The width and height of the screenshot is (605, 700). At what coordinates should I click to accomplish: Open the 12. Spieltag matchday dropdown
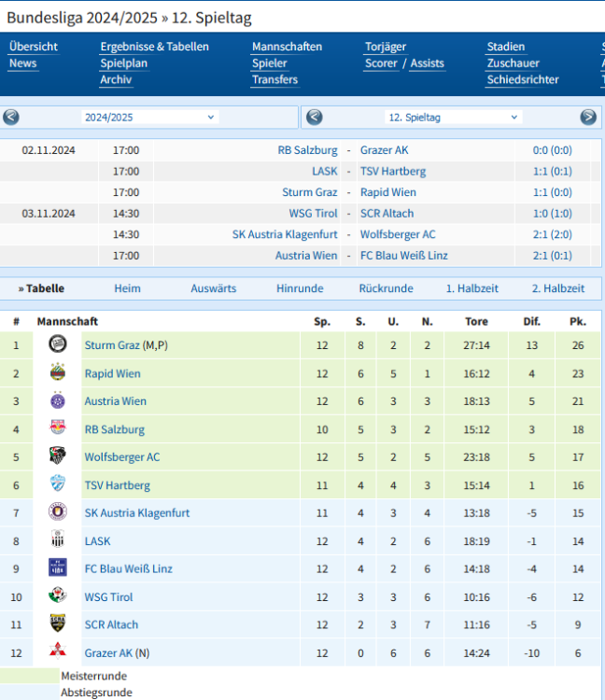453,118
